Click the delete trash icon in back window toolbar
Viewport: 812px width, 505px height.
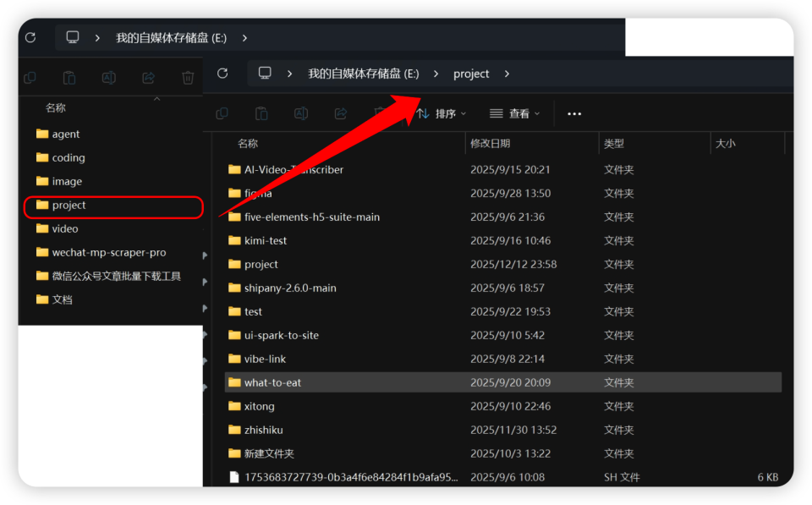point(188,78)
